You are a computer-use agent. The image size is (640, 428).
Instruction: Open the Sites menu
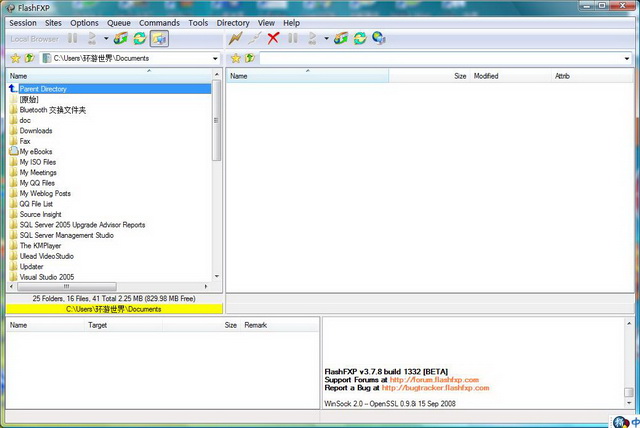[x=53, y=23]
